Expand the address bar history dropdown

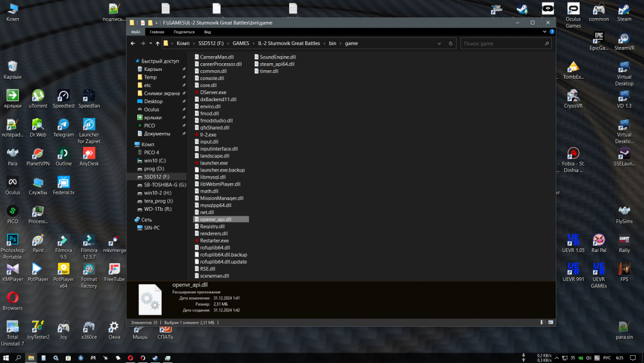439,43
